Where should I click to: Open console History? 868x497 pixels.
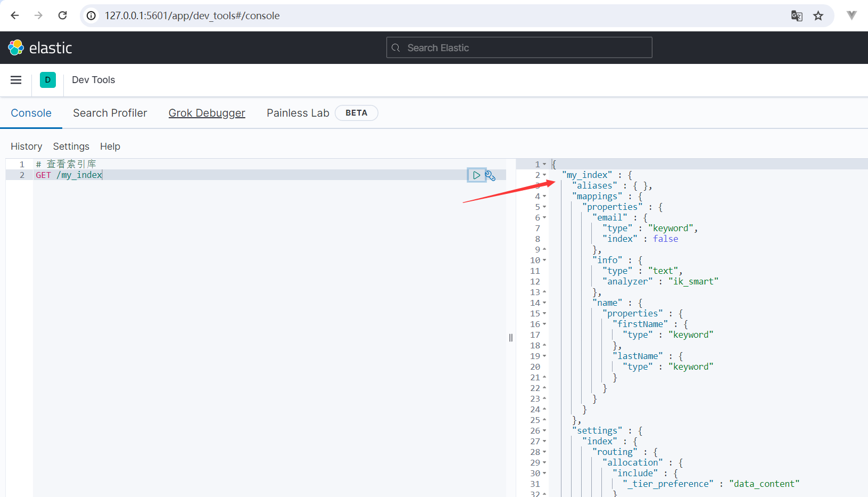click(27, 146)
